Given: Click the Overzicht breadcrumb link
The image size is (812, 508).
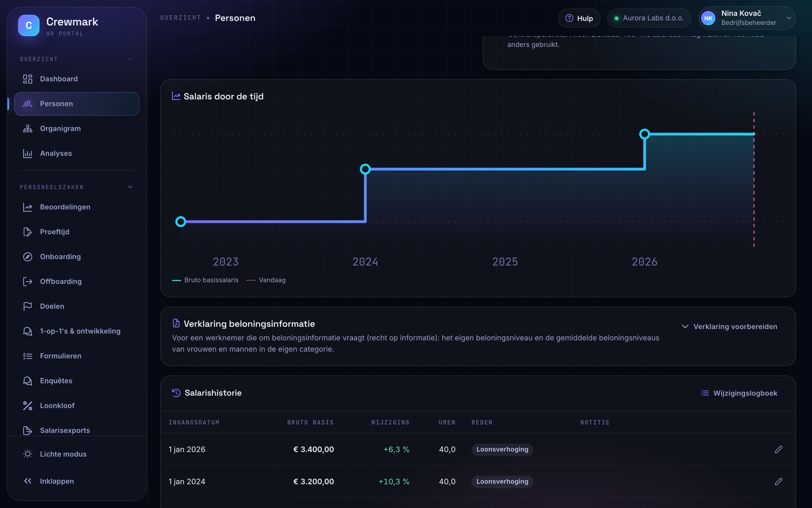Looking at the screenshot, I should point(181,18).
